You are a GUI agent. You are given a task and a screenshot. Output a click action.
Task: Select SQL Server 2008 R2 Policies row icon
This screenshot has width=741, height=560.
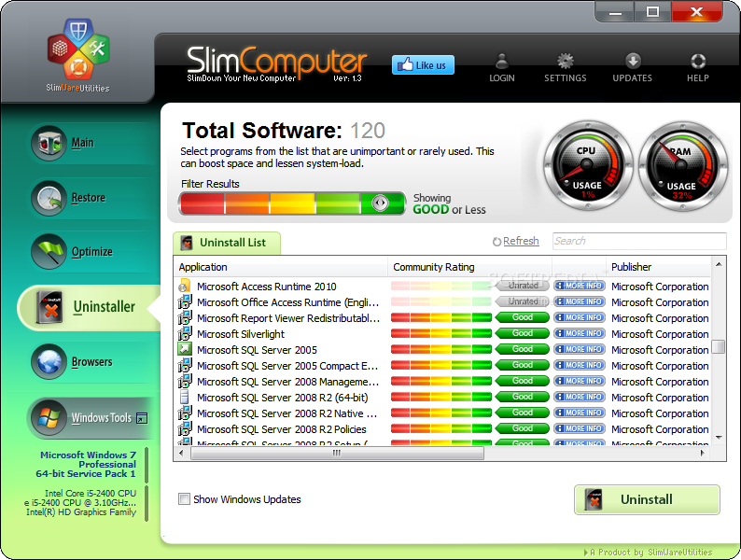185,428
